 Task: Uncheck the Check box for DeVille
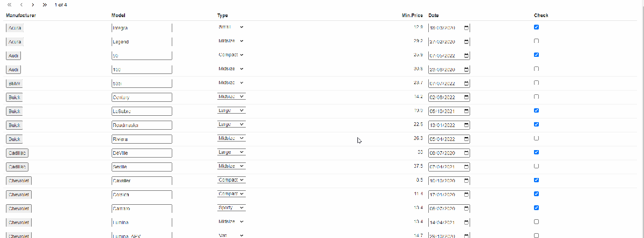[x=537, y=152]
